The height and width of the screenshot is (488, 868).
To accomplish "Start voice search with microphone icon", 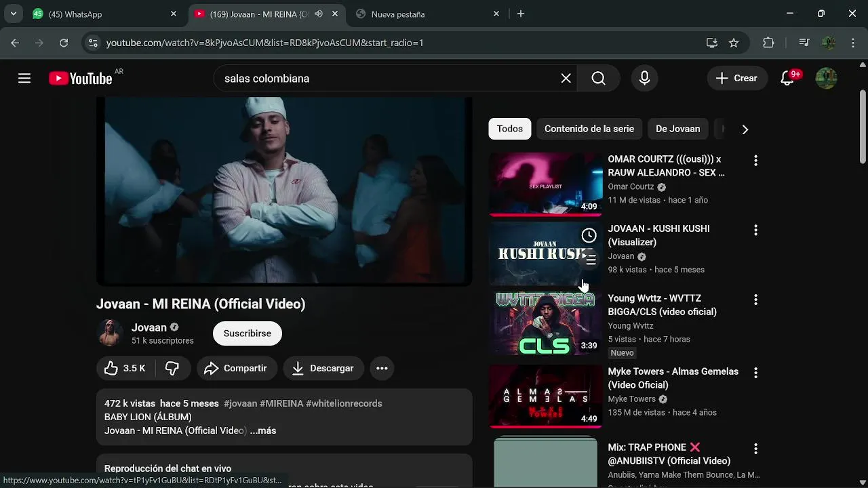I will (x=644, y=79).
